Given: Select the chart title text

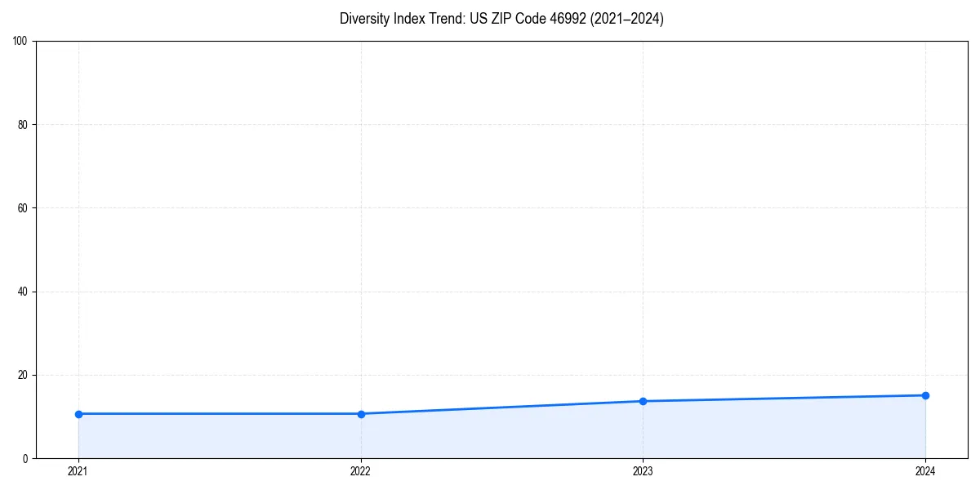Looking at the screenshot, I should click(x=502, y=18).
